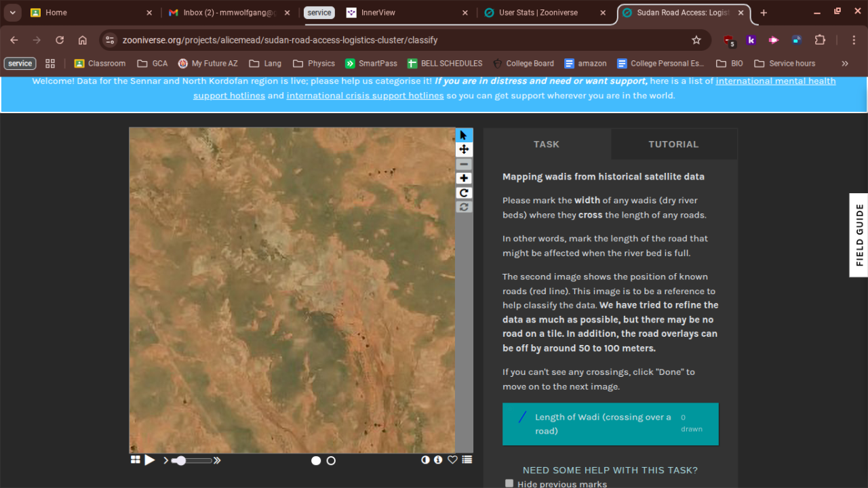Open the College Personal Es... bookmark

coord(661,63)
